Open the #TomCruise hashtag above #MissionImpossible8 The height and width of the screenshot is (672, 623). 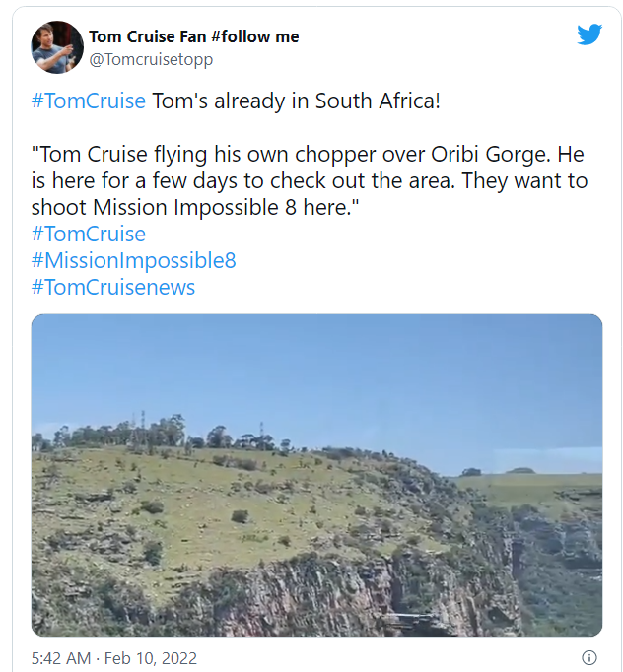click(89, 234)
